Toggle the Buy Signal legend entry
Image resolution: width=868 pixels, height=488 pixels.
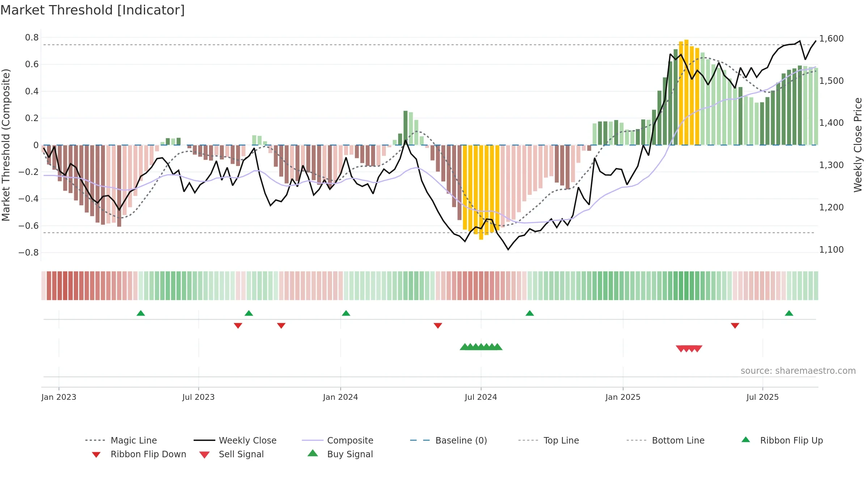point(340,454)
